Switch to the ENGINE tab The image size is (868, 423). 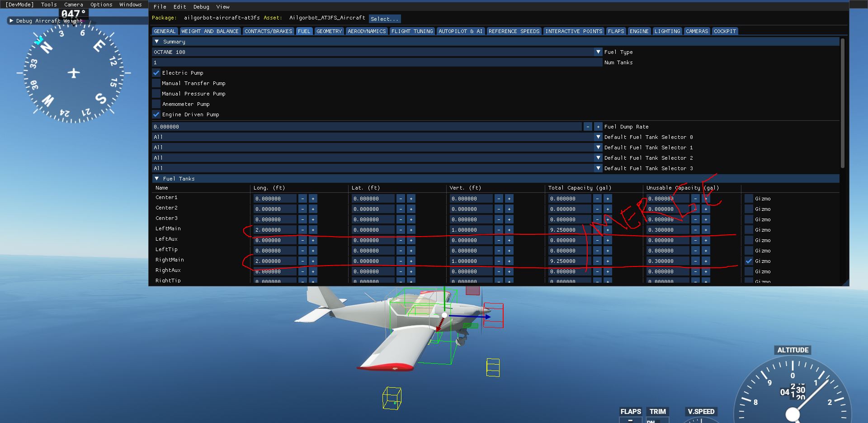(x=639, y=31)
